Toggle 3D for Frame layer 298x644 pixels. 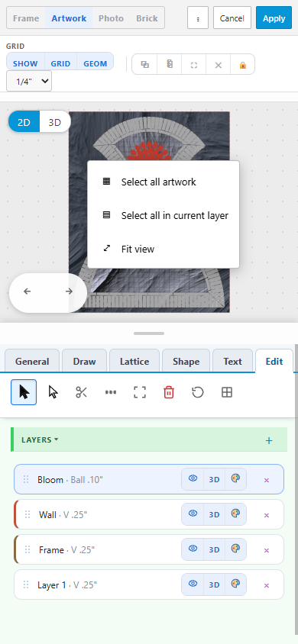[214, 549]
